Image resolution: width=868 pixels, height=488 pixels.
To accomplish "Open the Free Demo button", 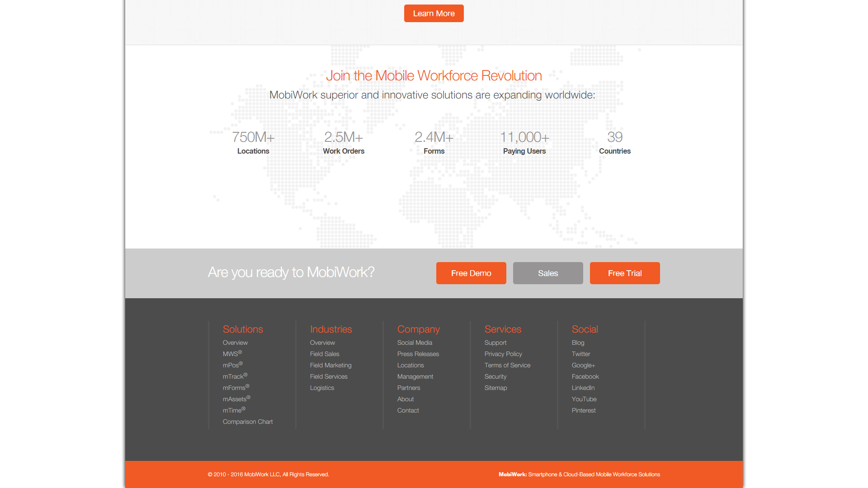I will (x=471, y=273).
